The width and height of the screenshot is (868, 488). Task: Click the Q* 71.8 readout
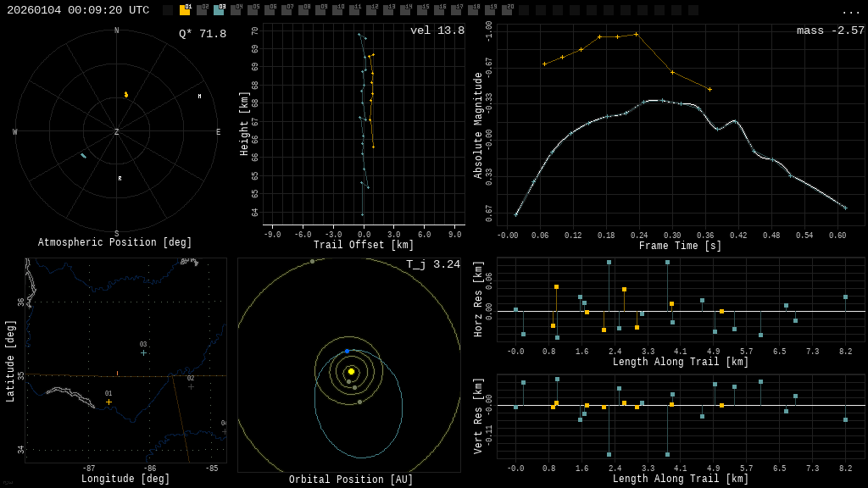pyautogui.click(x=202, y=34)
